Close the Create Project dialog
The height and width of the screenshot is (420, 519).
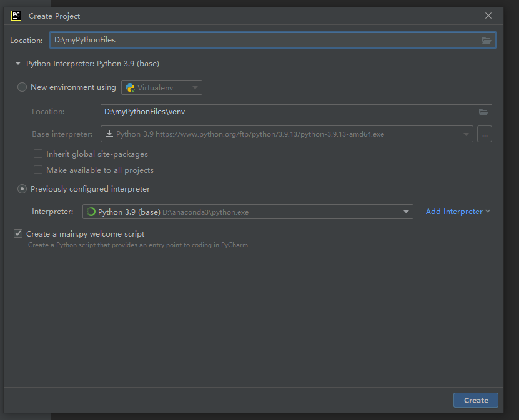click(488, 16)
